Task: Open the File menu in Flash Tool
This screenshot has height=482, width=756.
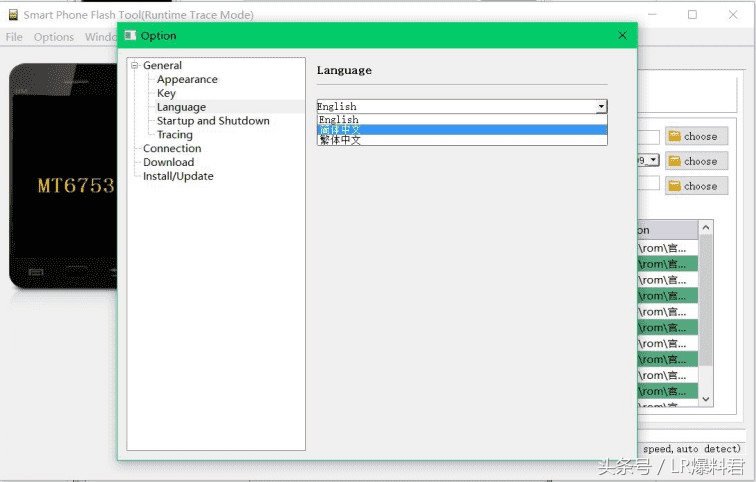Action: (14, 37)
